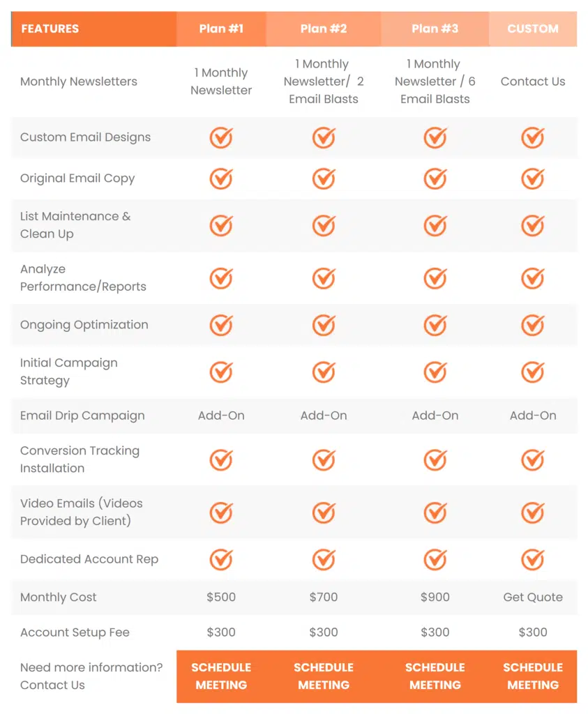Click Plan #2 Initial Campaign Strategy checkmark
The image size is (588, 714).
(324, 372)
